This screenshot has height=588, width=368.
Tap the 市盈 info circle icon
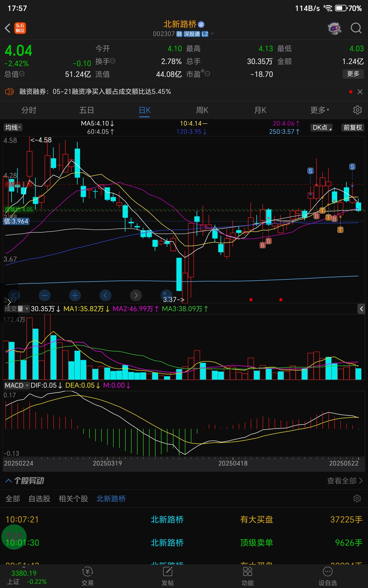207,74
